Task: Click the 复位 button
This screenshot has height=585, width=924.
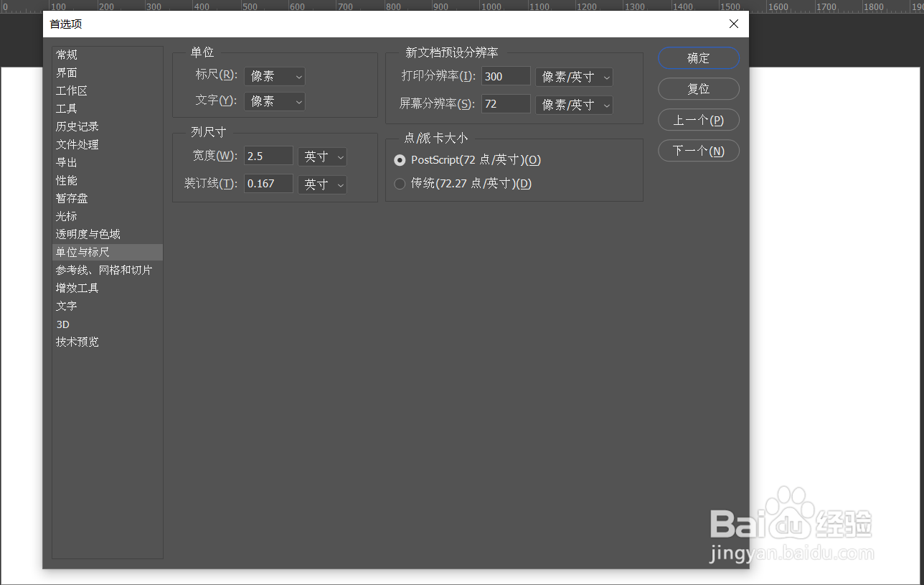Action: click(x=699, y=89)
